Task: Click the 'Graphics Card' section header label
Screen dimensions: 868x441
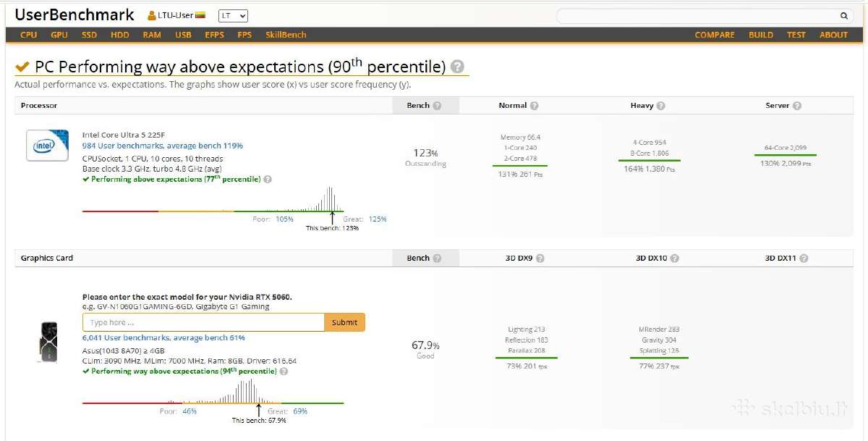Action: [47, 259]
